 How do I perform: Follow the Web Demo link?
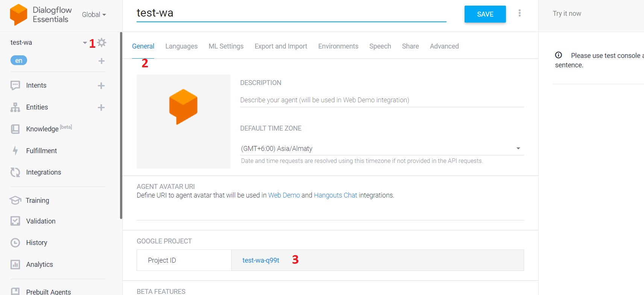pyautogui.click(x=284, y=195)
